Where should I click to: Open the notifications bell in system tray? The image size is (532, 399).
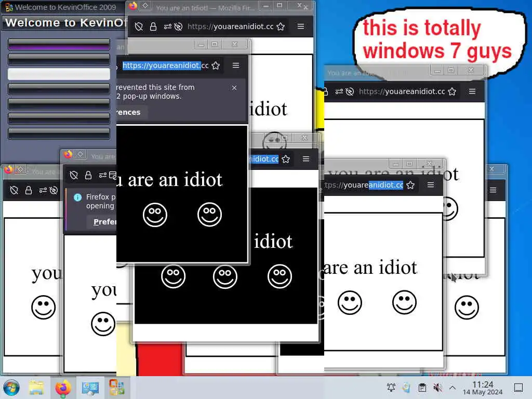click(x=391, y=388)
